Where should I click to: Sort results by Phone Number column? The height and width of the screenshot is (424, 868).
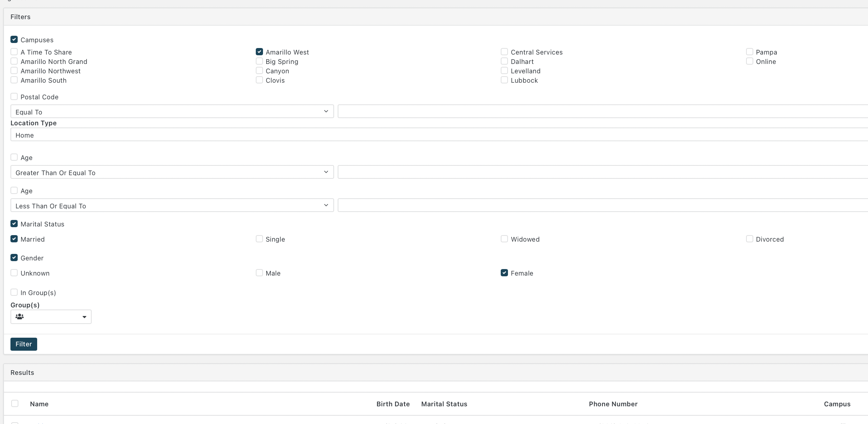tap(613, 404)
